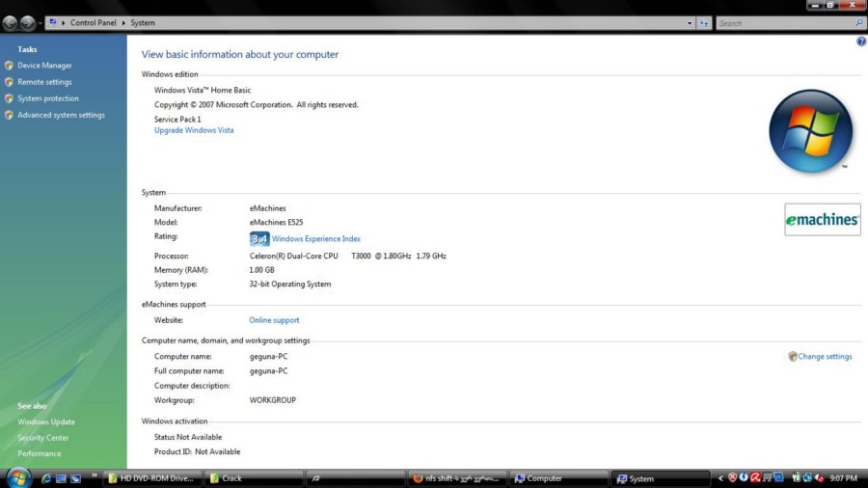868x488 pixels.
Task: Switch to Firefox nfs shift taskbar window
Action: point(456,478)
